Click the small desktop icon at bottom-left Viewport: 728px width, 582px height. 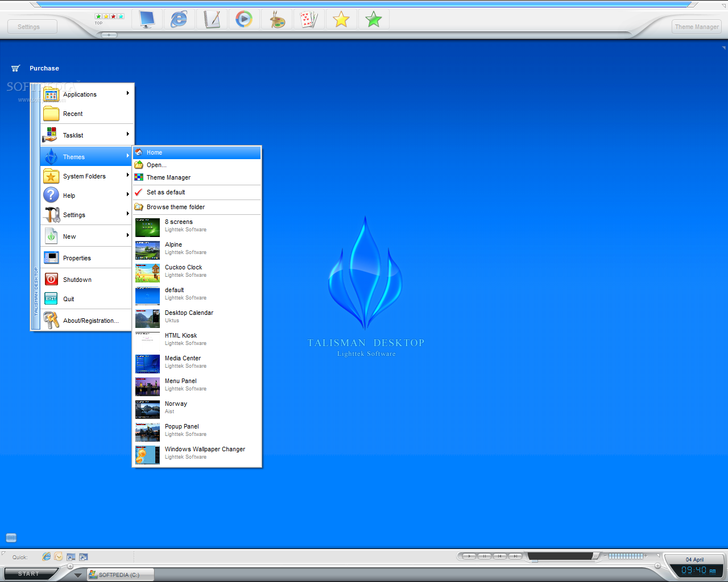click(11, 538)
